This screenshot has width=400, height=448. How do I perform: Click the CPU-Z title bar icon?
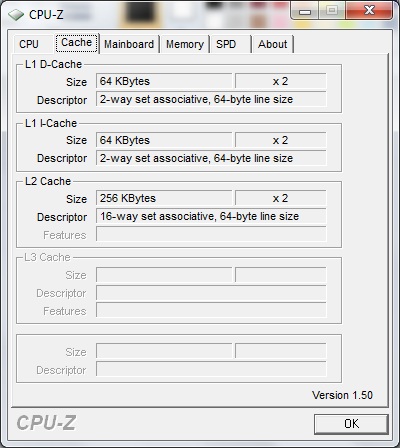[x=15, y=15]
